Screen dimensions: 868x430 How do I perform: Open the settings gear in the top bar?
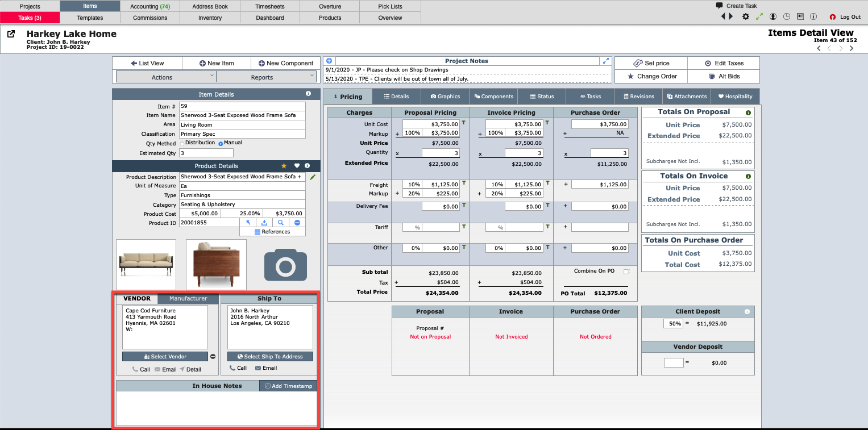coord(746,17)
